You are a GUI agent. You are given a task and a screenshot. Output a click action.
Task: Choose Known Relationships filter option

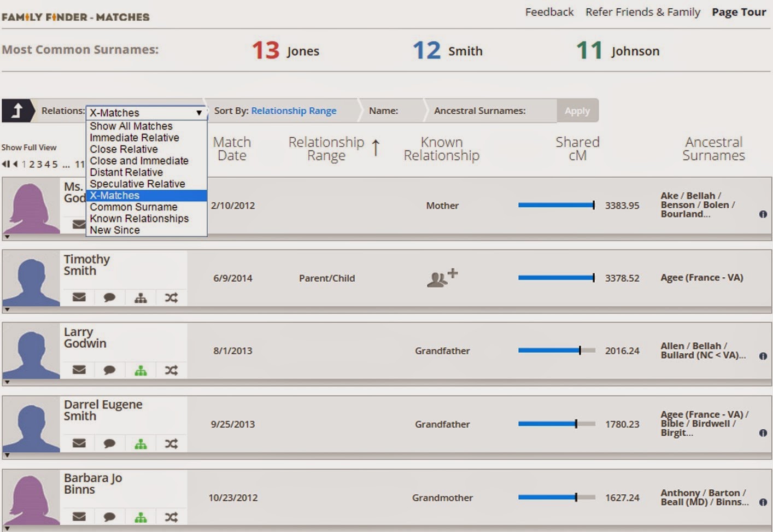147,219
